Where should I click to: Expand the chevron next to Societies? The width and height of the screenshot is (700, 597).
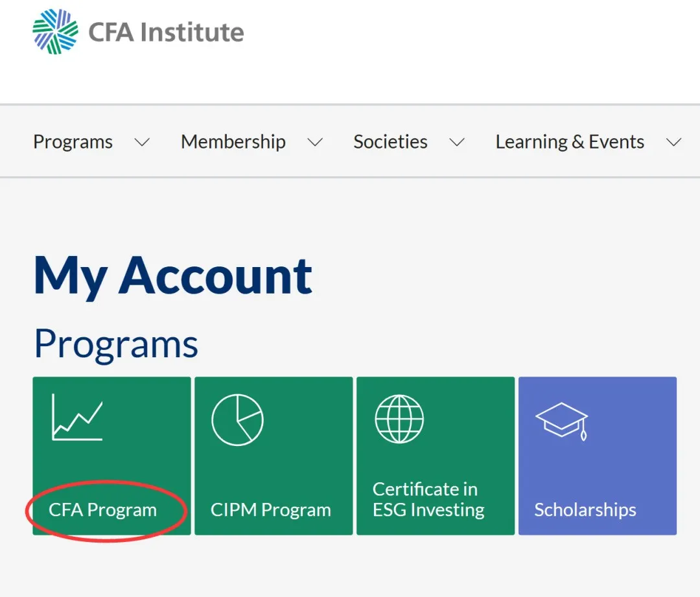[x=457, y=142]
